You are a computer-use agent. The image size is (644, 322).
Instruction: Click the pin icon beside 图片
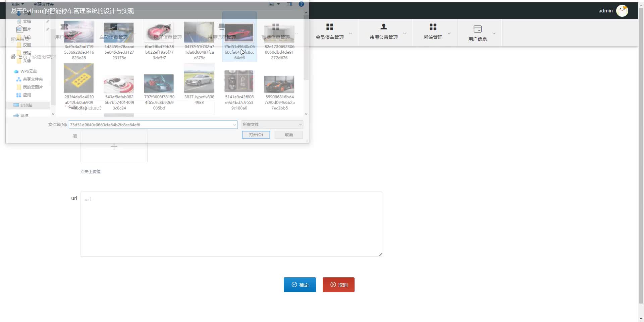tap(48, 30)
